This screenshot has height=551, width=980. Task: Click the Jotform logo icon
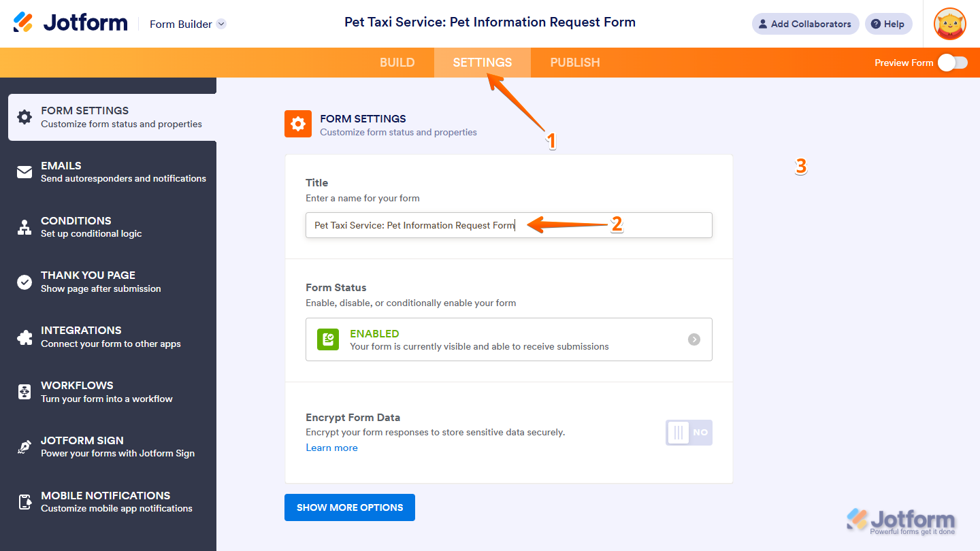(x=23, y=22)
